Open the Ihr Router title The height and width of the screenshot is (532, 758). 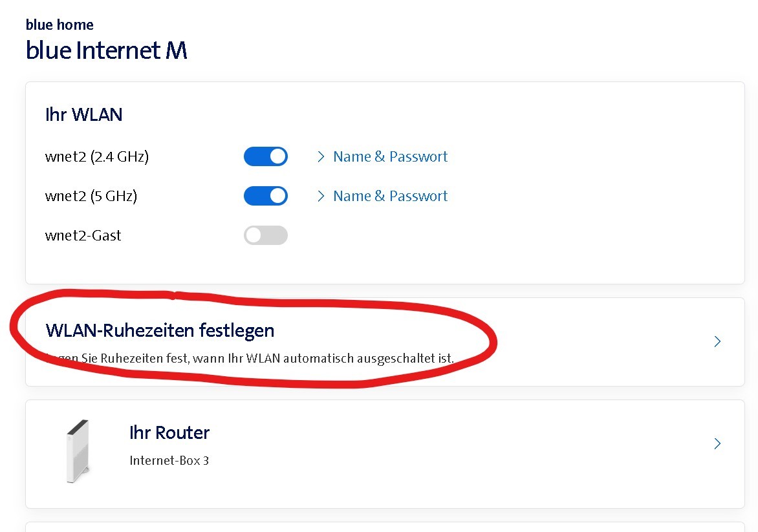(169, 432)
